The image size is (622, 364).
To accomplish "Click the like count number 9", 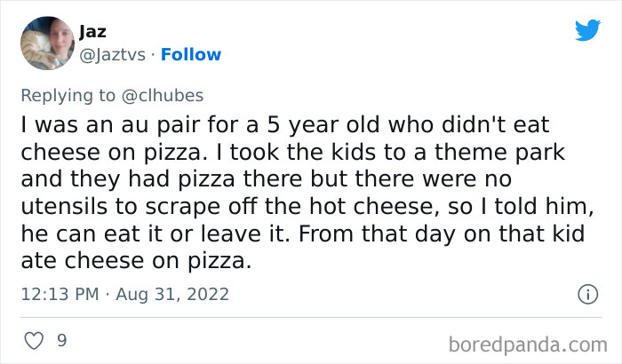I will (63, 339).
